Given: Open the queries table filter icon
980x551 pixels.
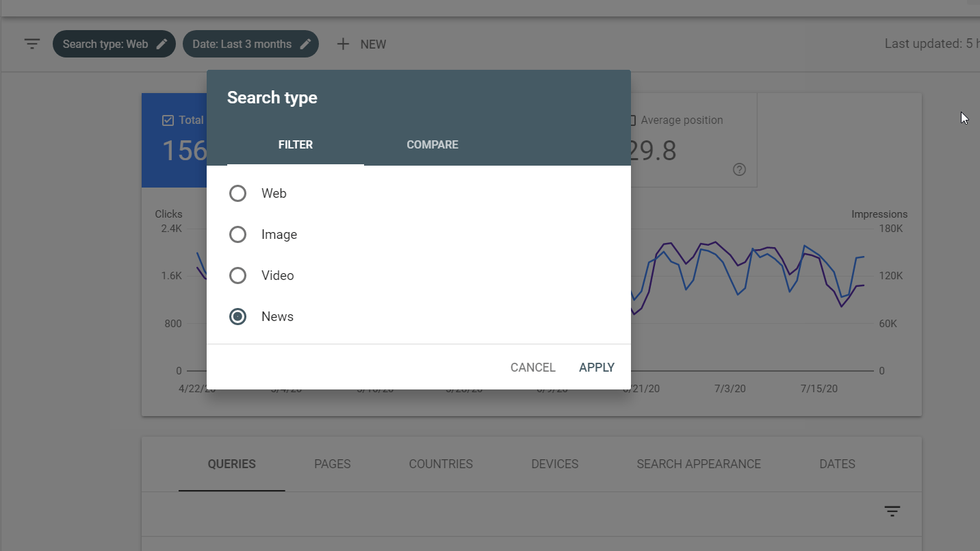Looking at the screenshot, I should point(892,511).
